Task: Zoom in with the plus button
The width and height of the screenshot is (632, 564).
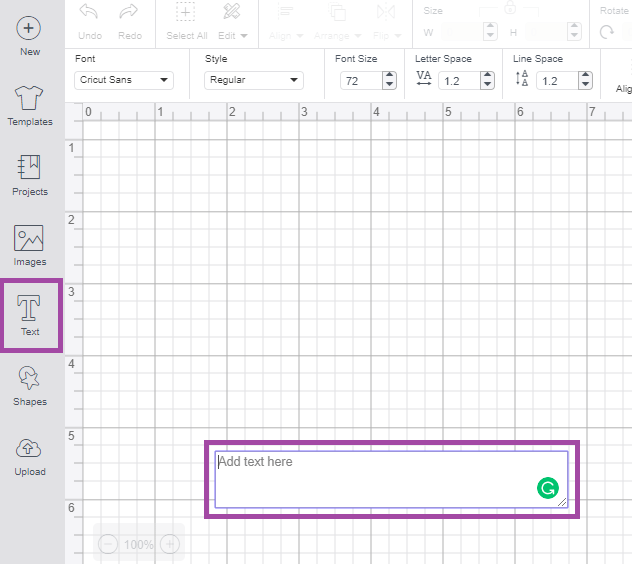Action: 170,545
